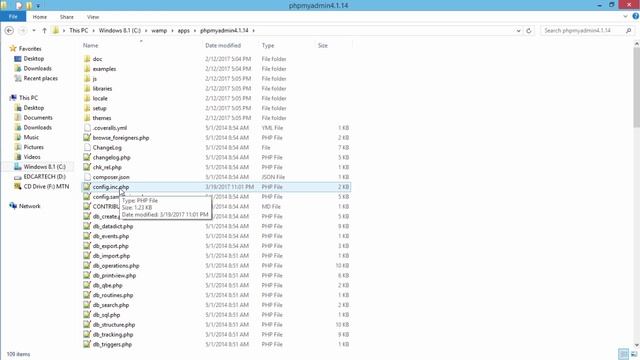Select the locale folder row
640x360 pixels.
[x=216, y=98]
